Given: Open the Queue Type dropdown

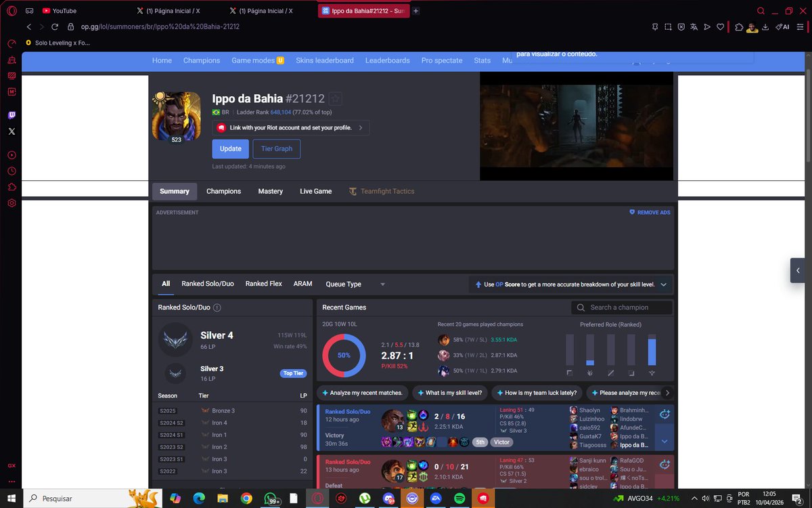Looking at the screenshot, I should click(355, 284).
